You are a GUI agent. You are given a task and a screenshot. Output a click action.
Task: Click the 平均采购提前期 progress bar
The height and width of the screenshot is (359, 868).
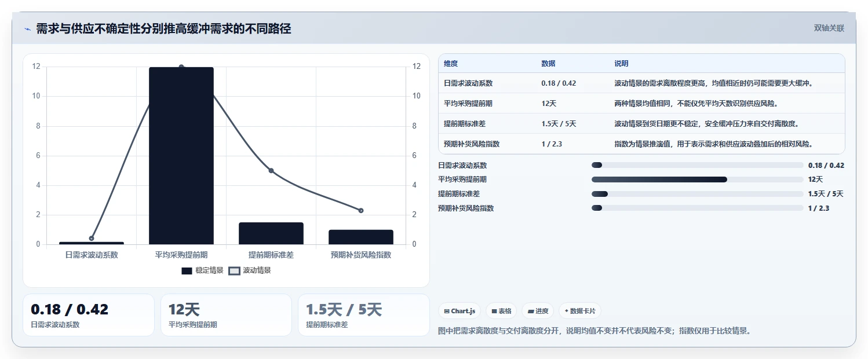tap(697, 179)
